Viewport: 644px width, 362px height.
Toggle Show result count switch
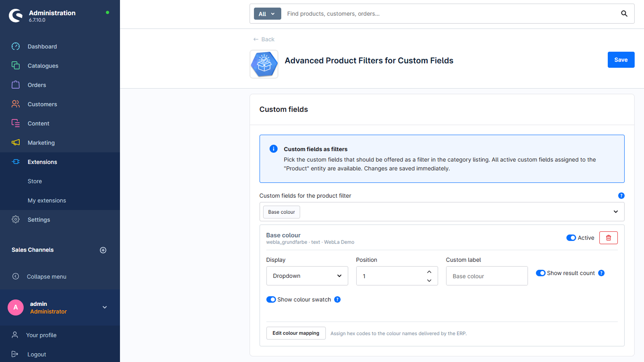click(540, 273)
